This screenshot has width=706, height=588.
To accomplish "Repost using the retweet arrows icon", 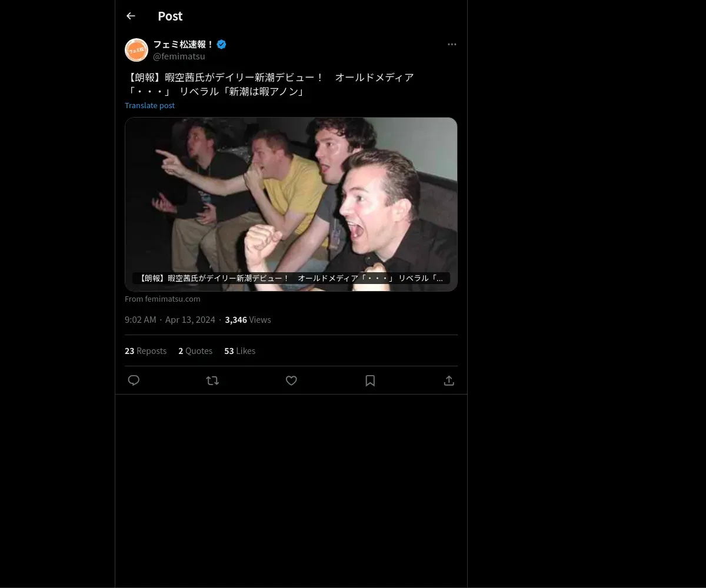I will coord(212,380).
